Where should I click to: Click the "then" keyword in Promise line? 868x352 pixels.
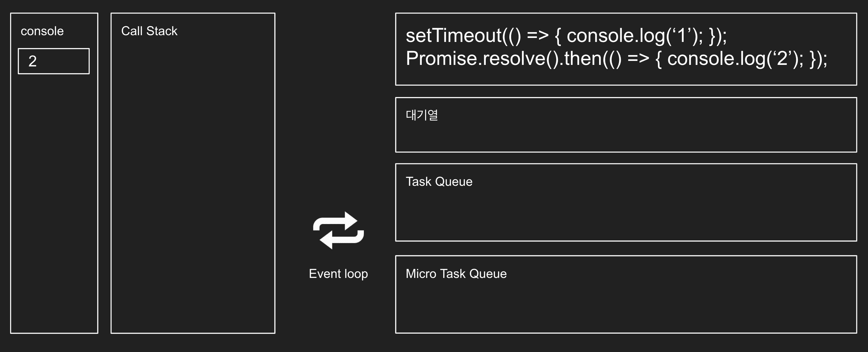(x=583, y=58)
